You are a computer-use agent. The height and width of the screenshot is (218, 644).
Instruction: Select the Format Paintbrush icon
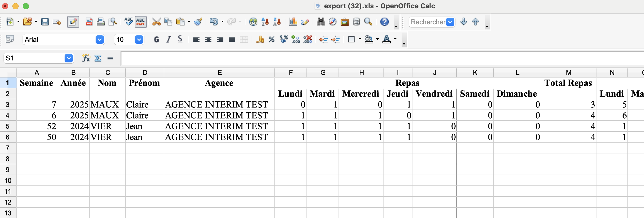[x=198, y=22]
